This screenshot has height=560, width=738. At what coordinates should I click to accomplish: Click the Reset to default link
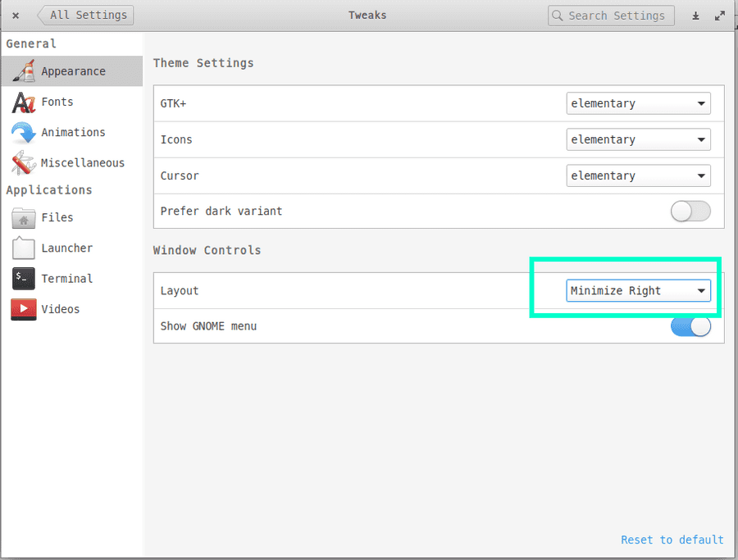coord(672,540)
